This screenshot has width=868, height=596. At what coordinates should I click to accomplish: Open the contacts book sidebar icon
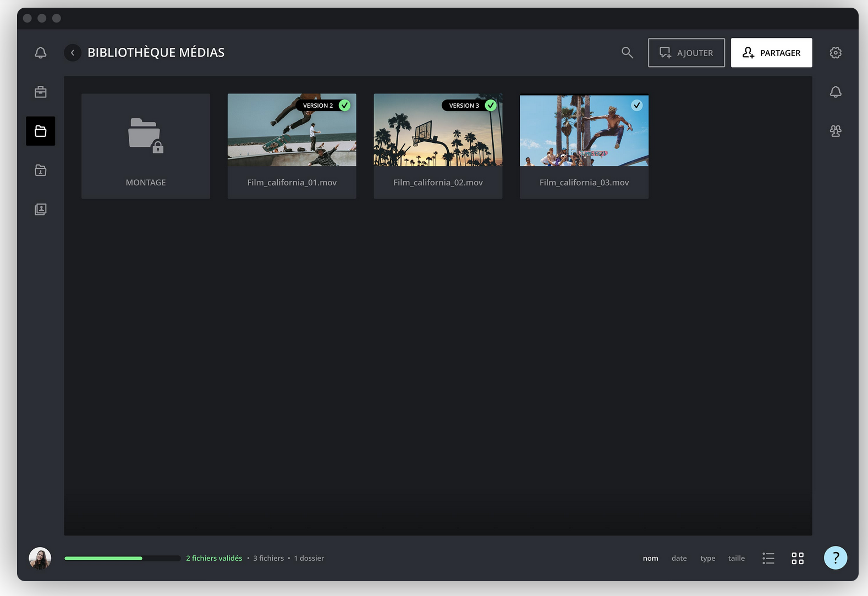(41, 209)
